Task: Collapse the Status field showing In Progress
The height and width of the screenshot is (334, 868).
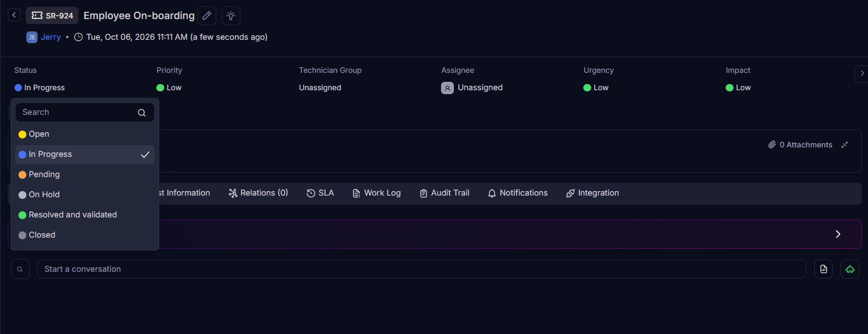Action: [40, 87]
